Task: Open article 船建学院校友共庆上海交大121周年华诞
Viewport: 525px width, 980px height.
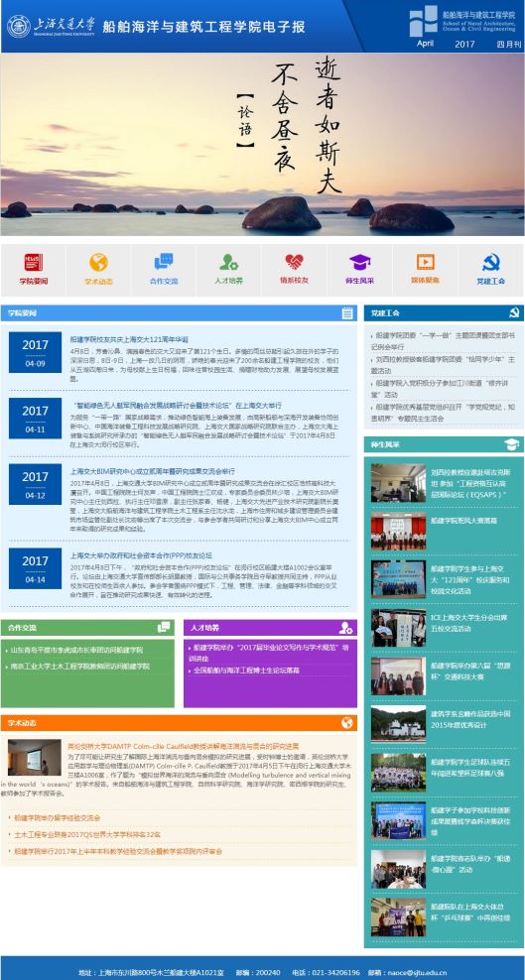Action: [129, 339]
